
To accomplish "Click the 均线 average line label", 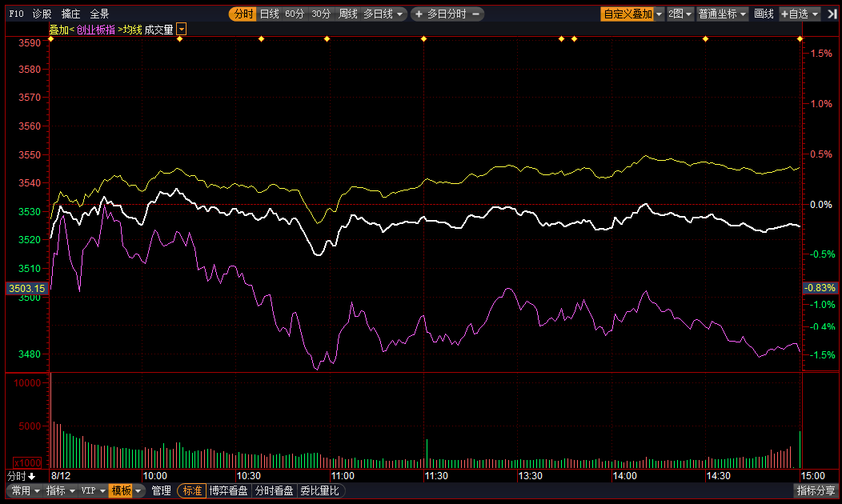I will point(133,30).
